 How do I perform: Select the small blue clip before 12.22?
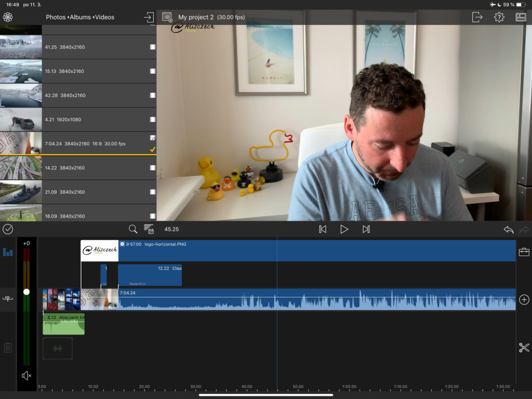point(103,275)
